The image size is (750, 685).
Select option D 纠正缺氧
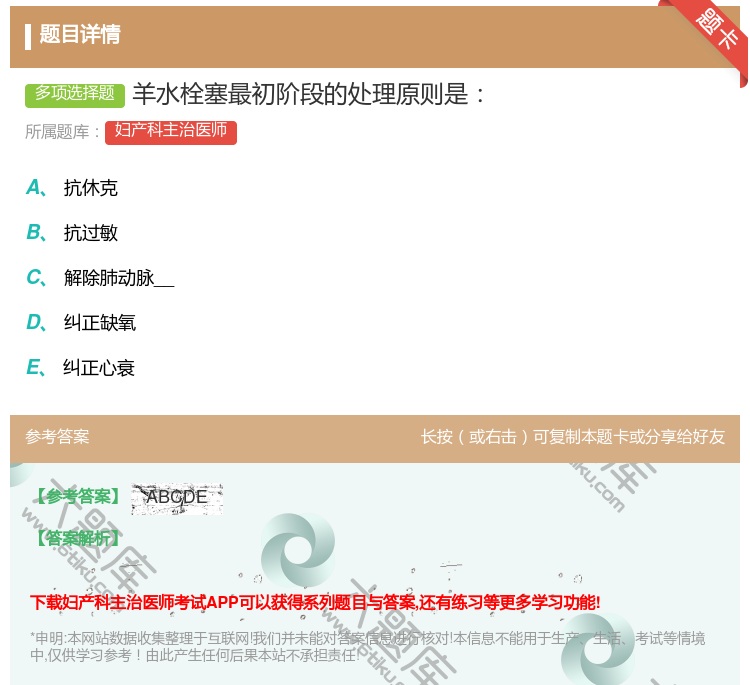[81, 322]
